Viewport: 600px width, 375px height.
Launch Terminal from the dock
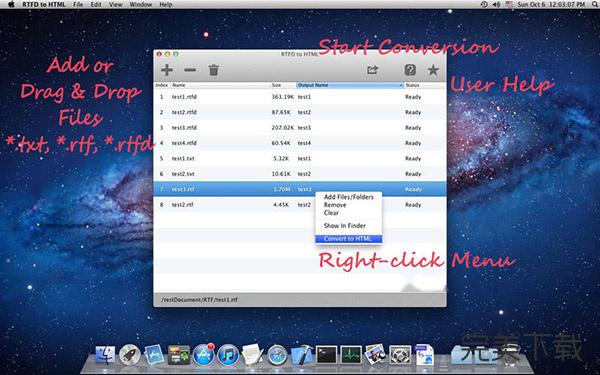point(326,355)
